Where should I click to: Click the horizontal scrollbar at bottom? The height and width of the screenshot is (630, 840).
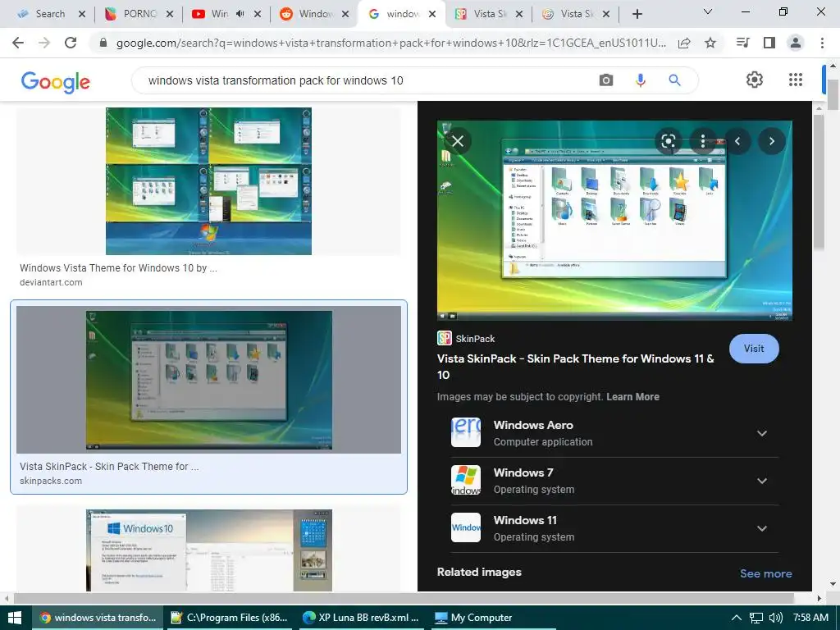click(x=404, y=598)
